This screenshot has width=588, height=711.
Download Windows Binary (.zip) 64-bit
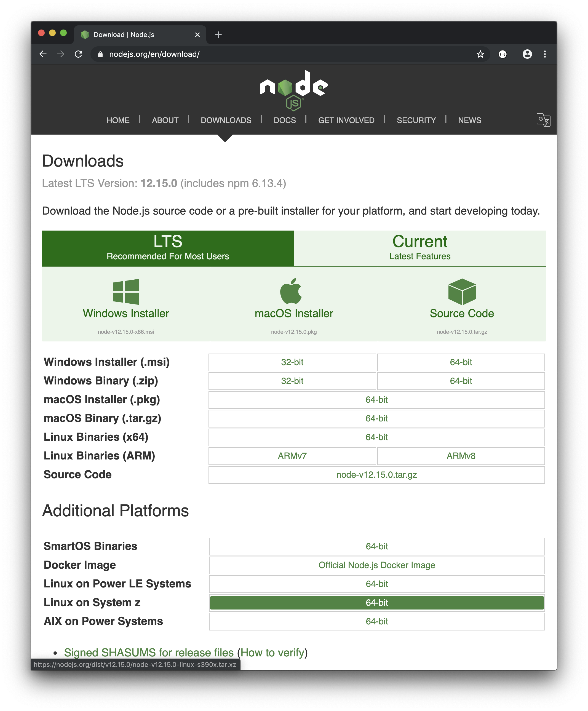tap(461, 381)
